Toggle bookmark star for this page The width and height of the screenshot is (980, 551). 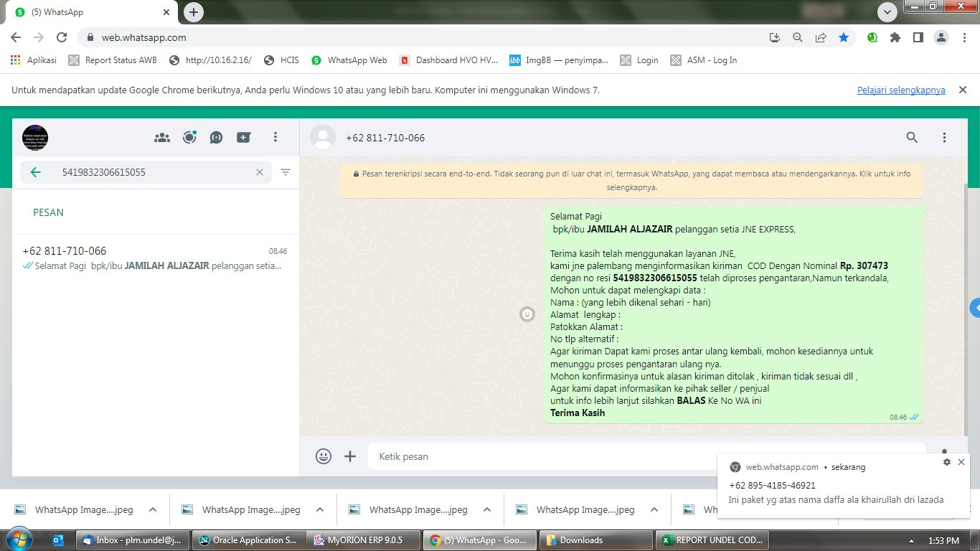(x=844, y=37)
